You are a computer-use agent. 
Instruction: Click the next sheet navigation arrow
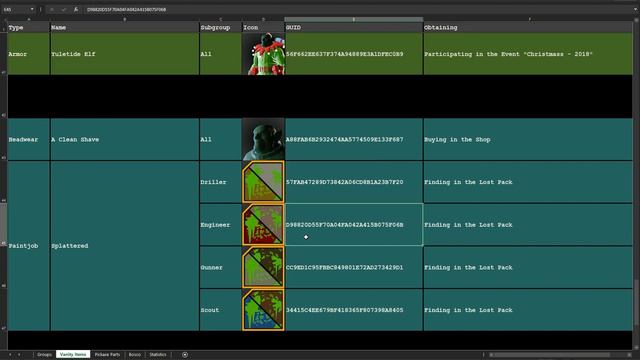(x=19, y=355)
